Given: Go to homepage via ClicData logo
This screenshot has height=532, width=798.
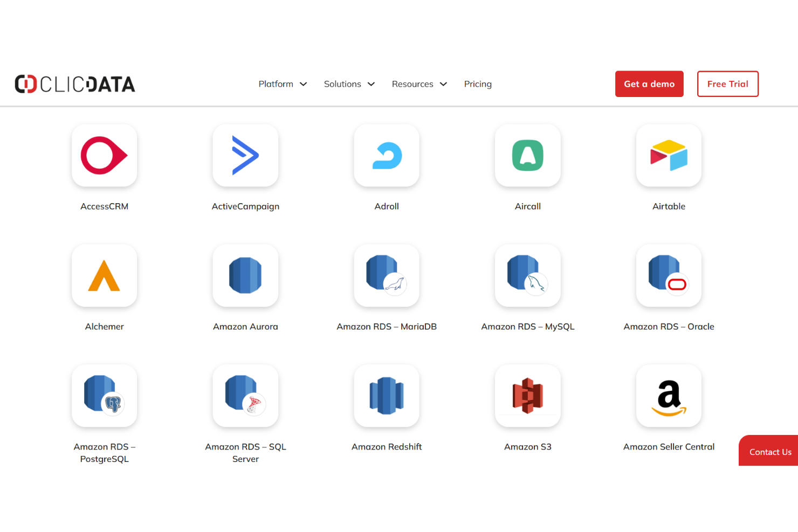Looking at the screenshot, I should coord(75,84).
